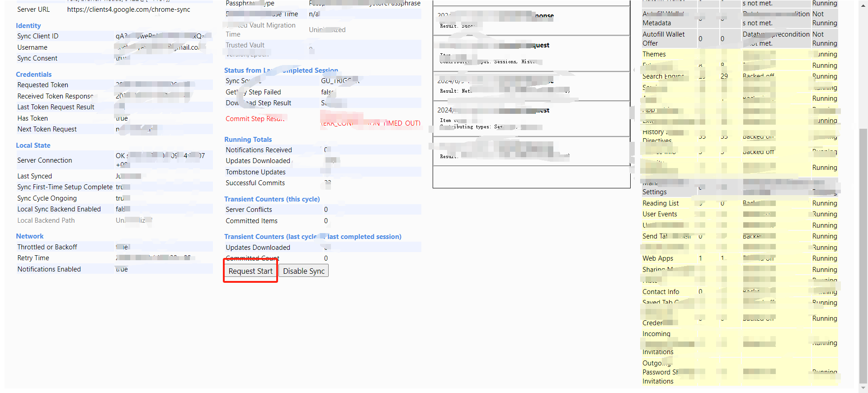Click the "Sync Client ID" row label
The height and width of the screenshot is (393, 868).
tap(38, 36)
